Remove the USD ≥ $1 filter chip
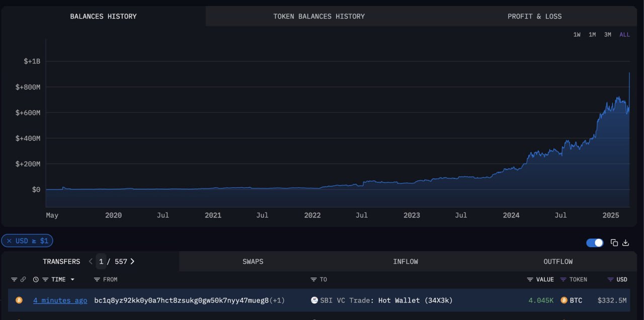This screenshot has height=320, width=644. pos(9,241)
